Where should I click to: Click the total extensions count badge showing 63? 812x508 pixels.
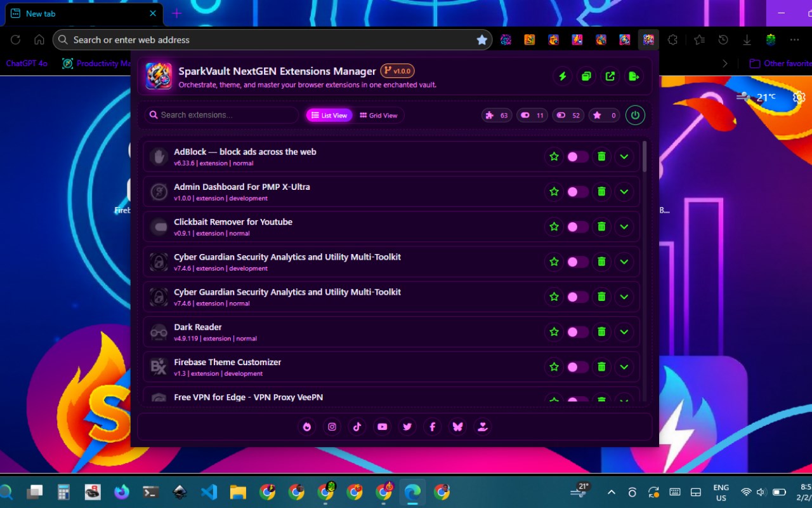(497, 115)
